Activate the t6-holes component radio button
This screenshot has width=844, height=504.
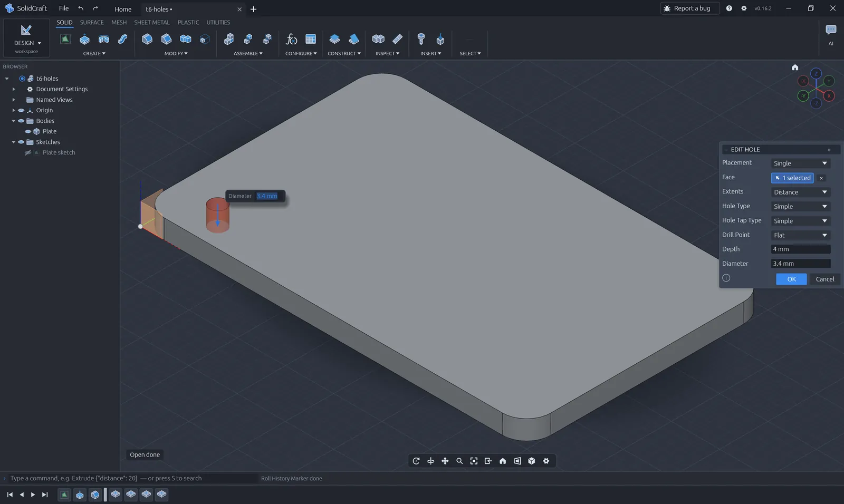(x=22, y=79)
